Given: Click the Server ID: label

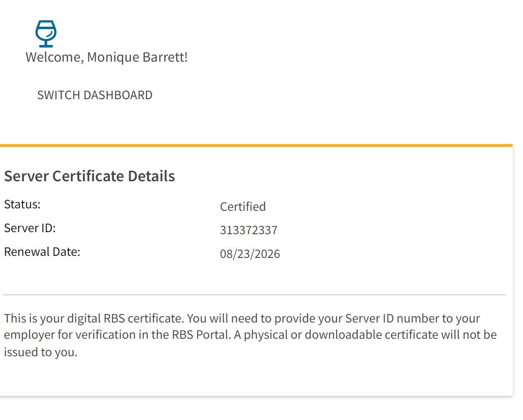Looking at the screenshot, I should (x=30, y=228).
